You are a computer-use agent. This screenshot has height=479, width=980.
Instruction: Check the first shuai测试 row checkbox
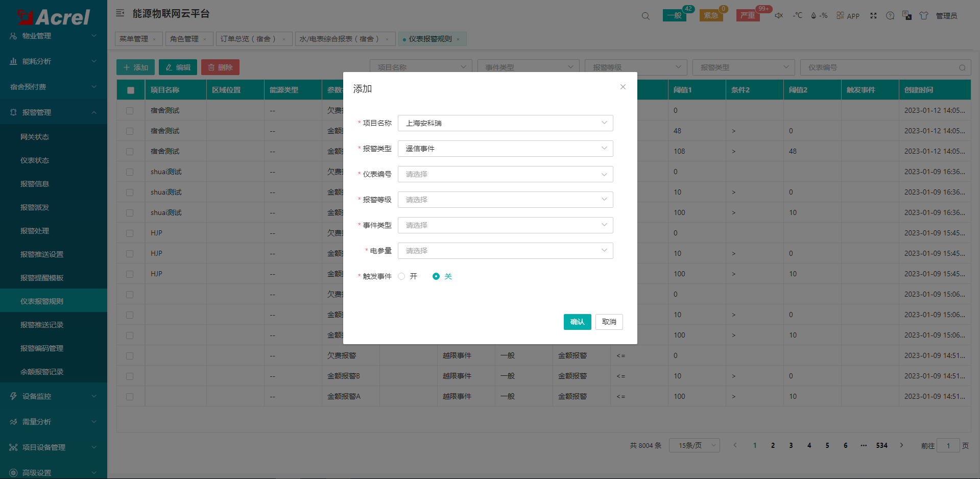tap(130, 172)
